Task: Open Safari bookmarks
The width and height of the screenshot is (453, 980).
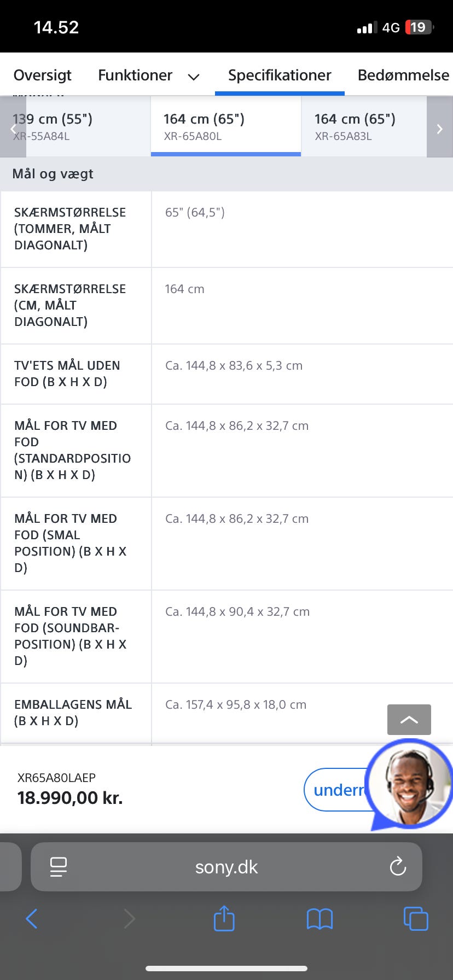Action: [320, 919]
